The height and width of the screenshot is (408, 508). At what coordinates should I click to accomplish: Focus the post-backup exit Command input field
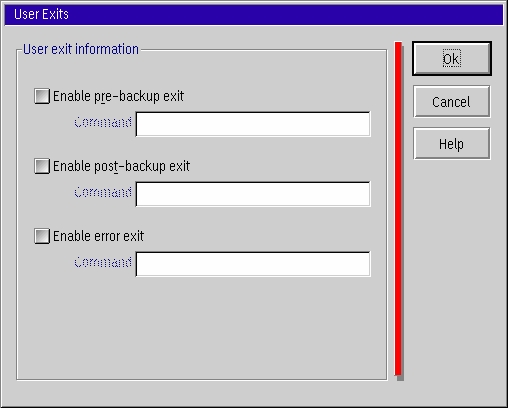253,194
